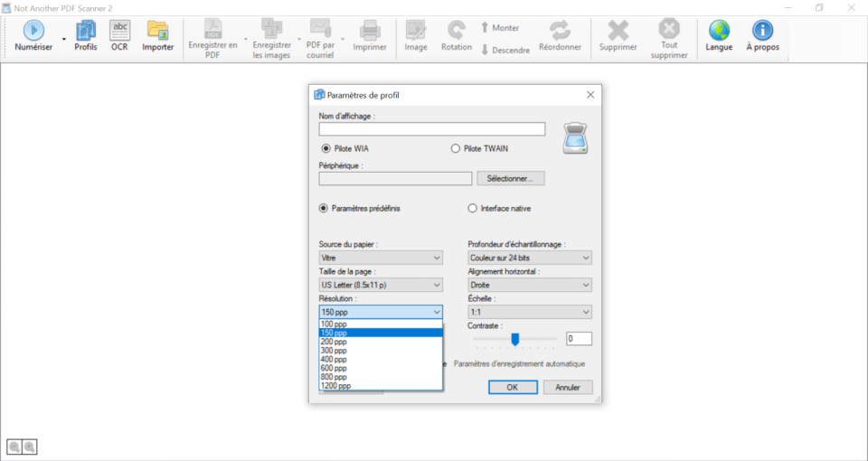Select 600 ppp in the resolution list
The image size is (868, 461).
(381, 369)
